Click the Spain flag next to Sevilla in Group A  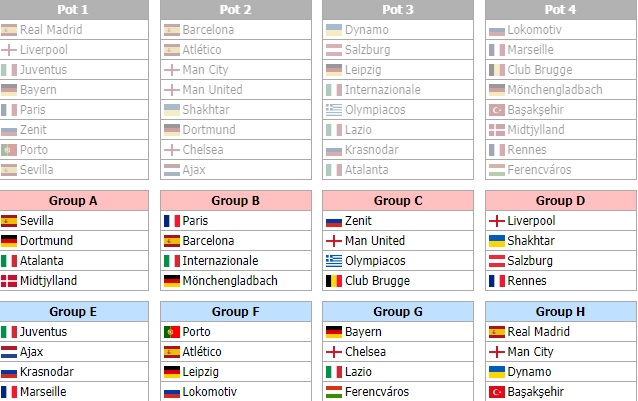9,221
